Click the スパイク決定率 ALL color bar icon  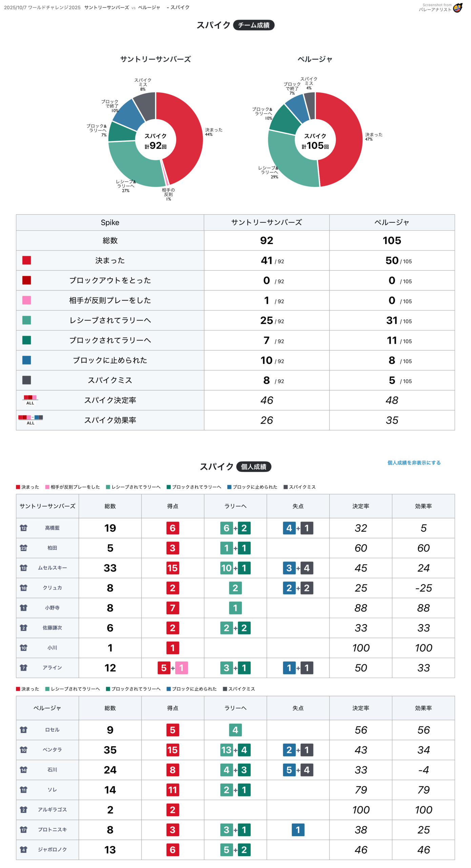pyautogui.click(x=30, y=399)
